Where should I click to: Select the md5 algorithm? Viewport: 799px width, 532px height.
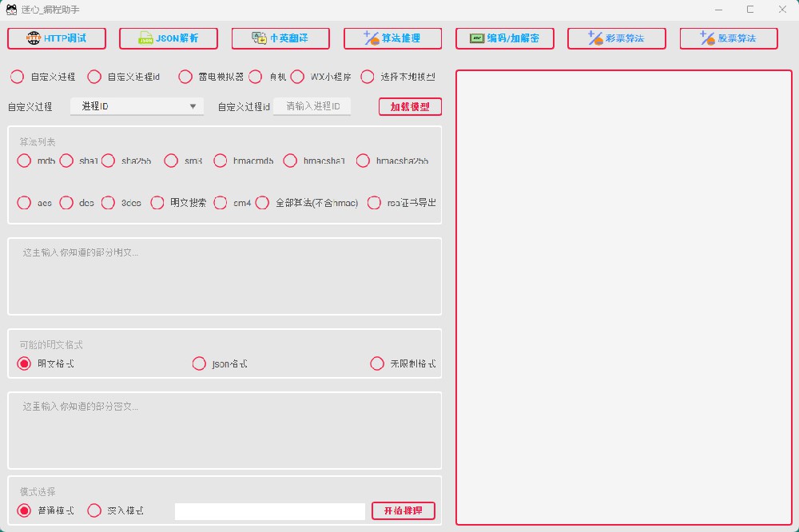(x=24, y=161)
